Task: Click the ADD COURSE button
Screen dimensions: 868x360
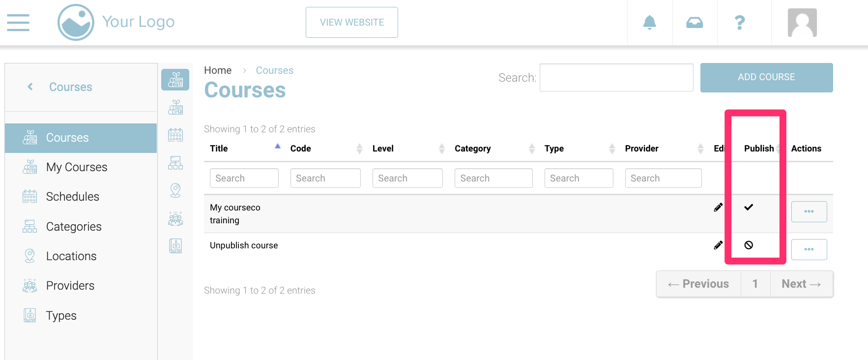Action: click(x=766, y=77)
